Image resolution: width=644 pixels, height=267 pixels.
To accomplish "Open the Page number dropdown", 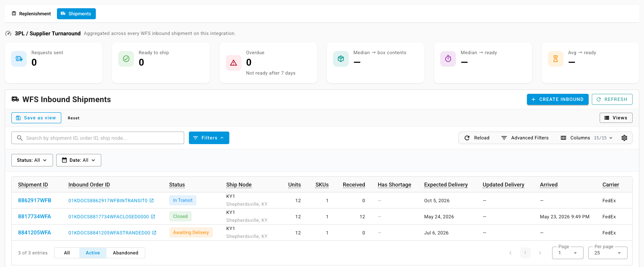I will coord(568,253).
